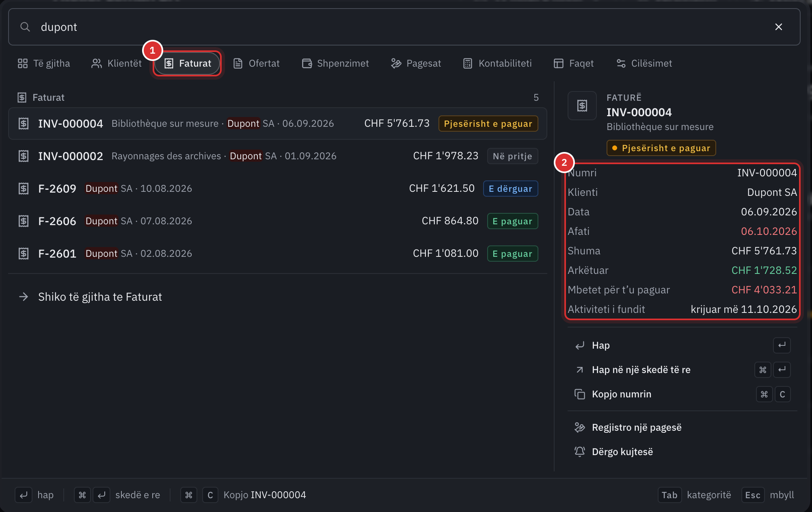Image resolution: width=812 pixels, height=512 pixels.
Task: Click the Kopjo INV-000004 footer hint
Action: 265,495
